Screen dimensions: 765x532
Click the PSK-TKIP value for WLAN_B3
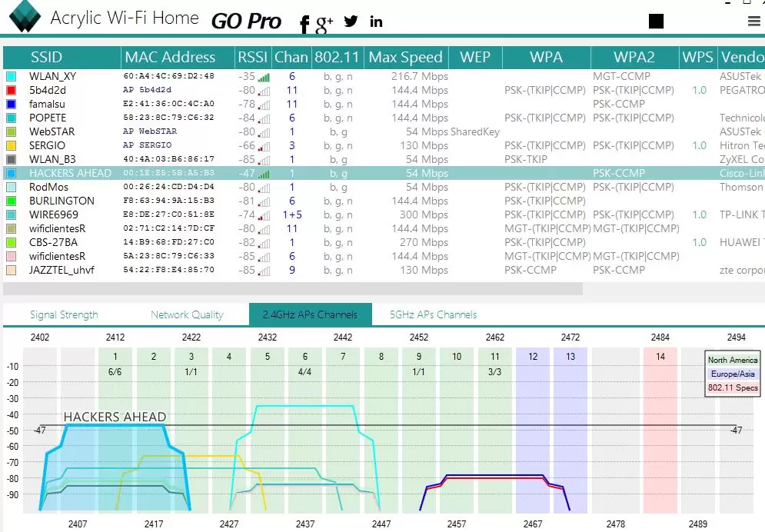[x=526, y=159]
